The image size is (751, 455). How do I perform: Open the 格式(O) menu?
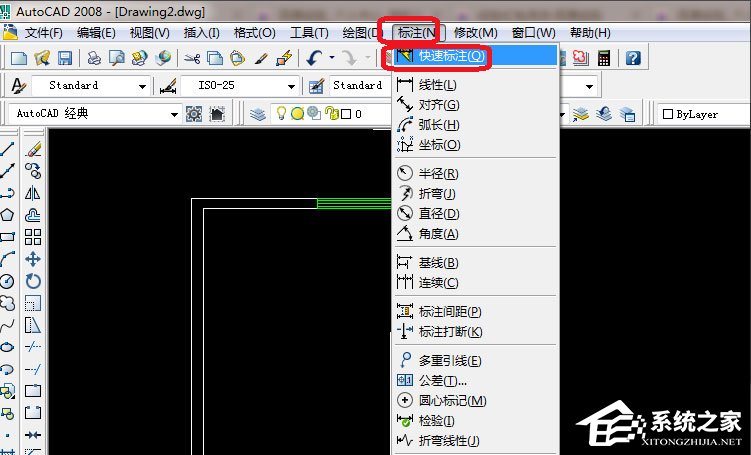[x=254, y=33]
